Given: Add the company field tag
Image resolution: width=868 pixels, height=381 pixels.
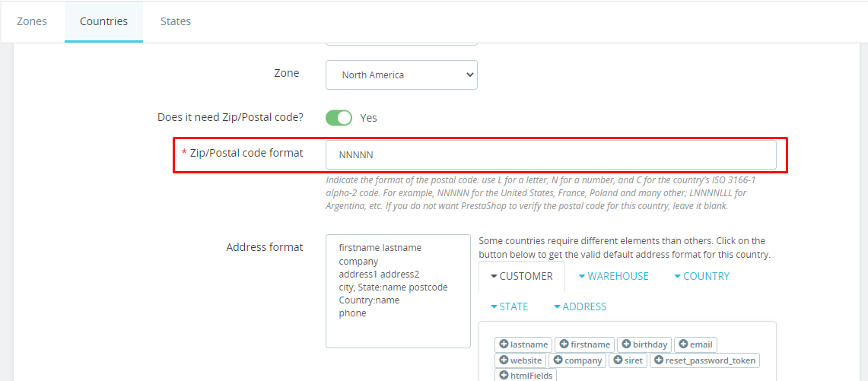Looking at the screenshot, I should coord(577,360).
